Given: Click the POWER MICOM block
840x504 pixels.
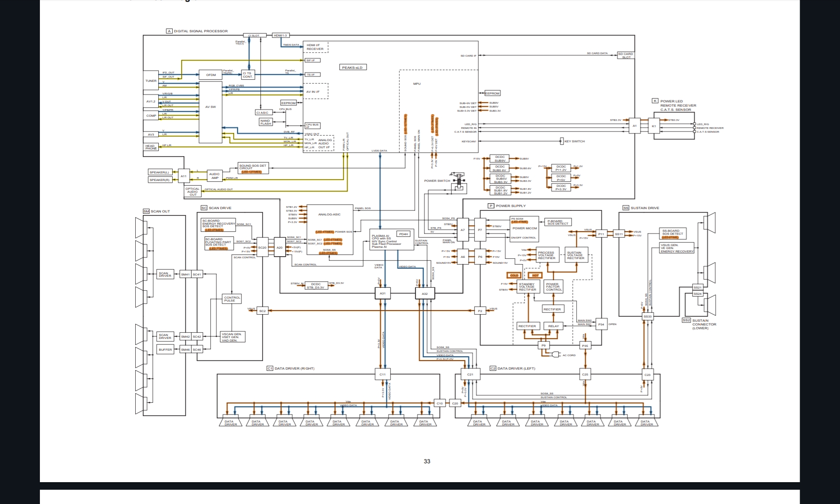Looking at the screenshot, I should (524, 228).
